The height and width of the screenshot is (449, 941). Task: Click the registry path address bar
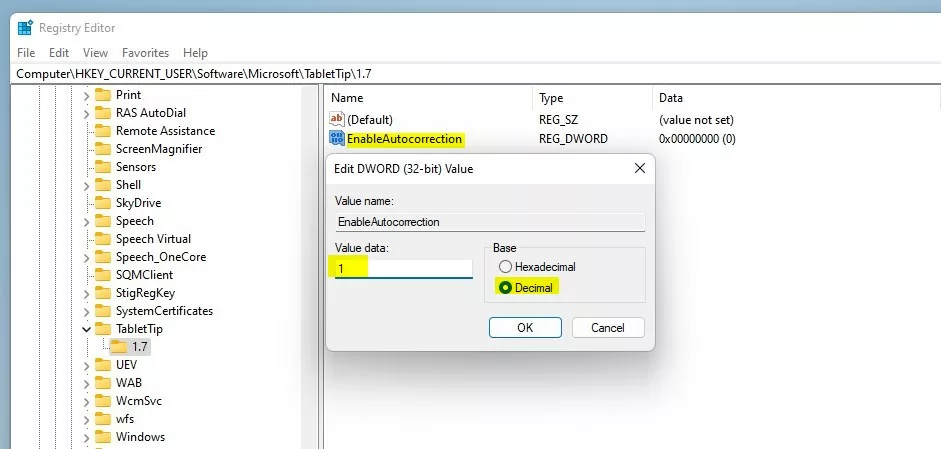click(x=475, y=74)
